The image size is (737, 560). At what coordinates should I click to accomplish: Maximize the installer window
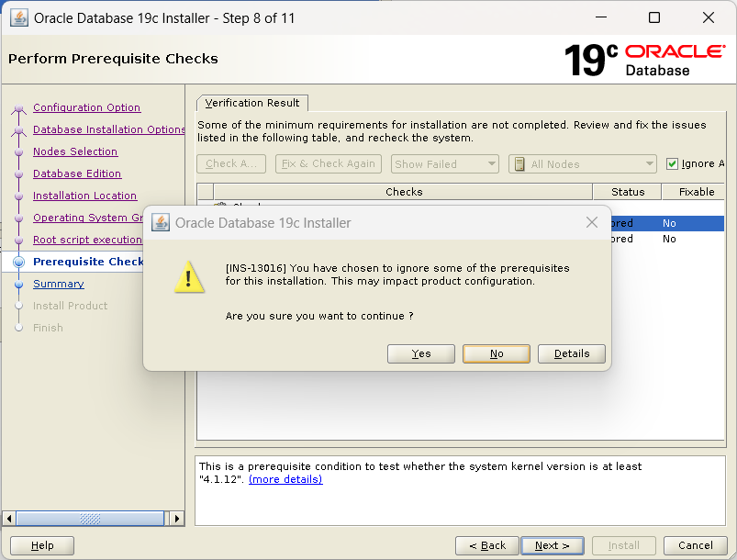(x=653, y=17)
